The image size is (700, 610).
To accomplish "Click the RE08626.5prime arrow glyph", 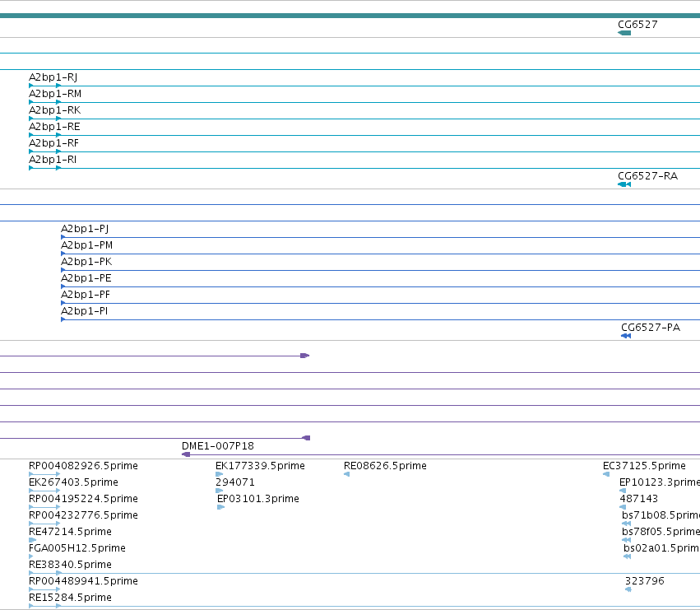I will pyautogui.click(x=346, y=474).
